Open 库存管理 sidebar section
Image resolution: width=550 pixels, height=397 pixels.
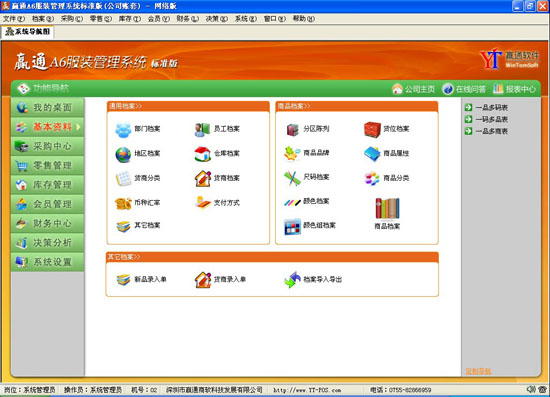(x=47, y=184)
